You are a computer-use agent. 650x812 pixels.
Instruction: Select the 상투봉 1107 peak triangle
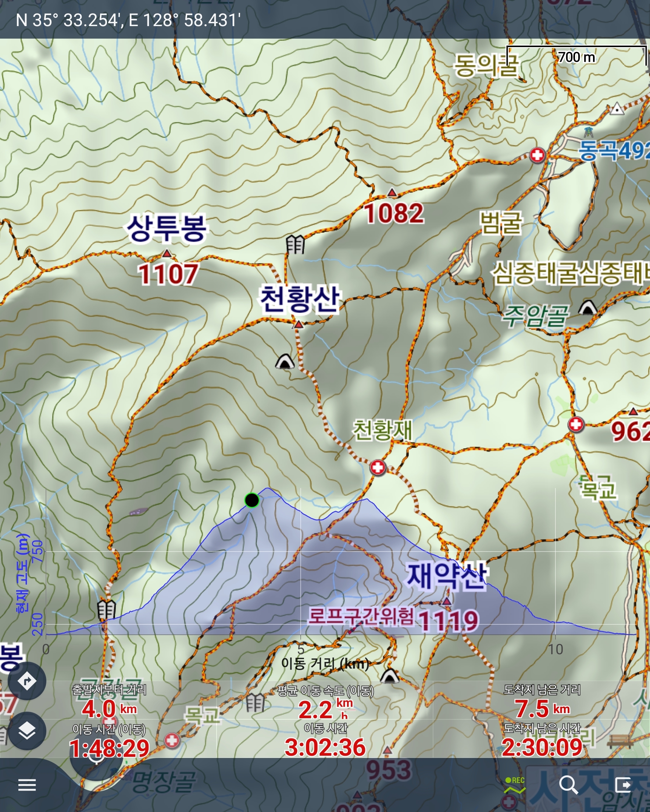click(167, 253)
